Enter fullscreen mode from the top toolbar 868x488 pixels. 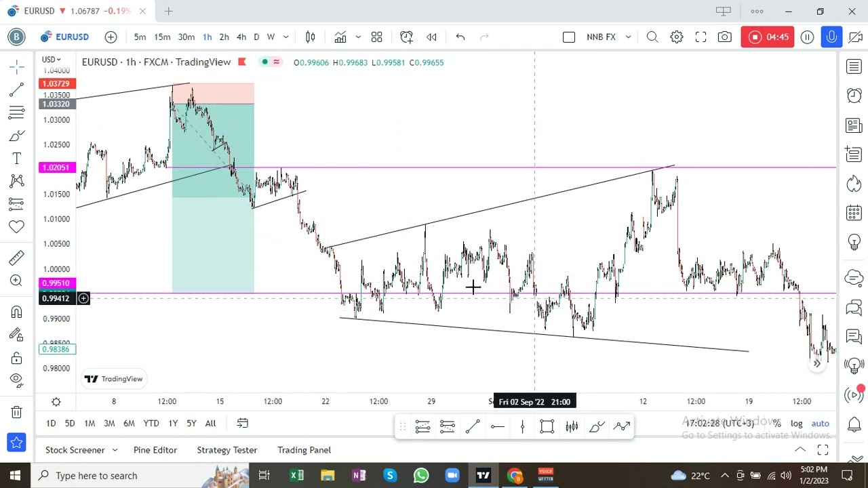pos(701,37)
